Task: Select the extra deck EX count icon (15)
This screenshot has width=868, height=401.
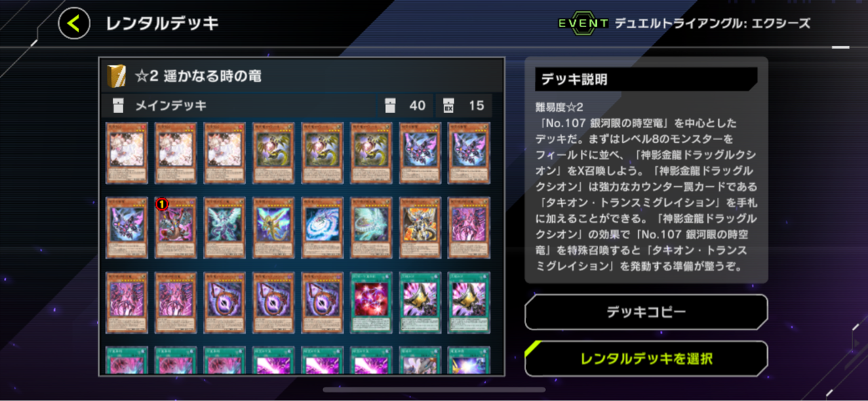Action: tap(448, 106)
